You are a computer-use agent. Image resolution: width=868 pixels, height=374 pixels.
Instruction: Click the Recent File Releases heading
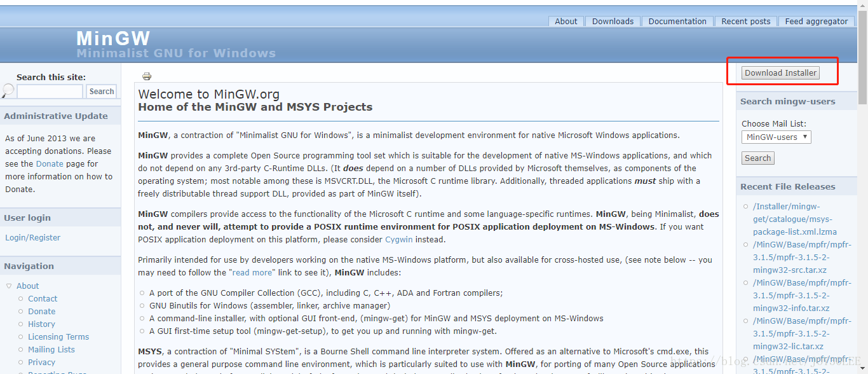pos(788,186)
